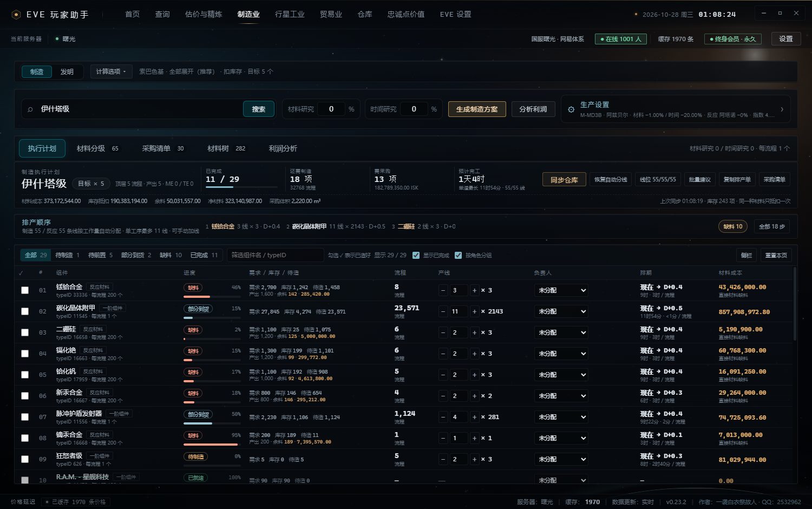
Task: Decrease production lines for 镝汞合金
Action: 443,438
